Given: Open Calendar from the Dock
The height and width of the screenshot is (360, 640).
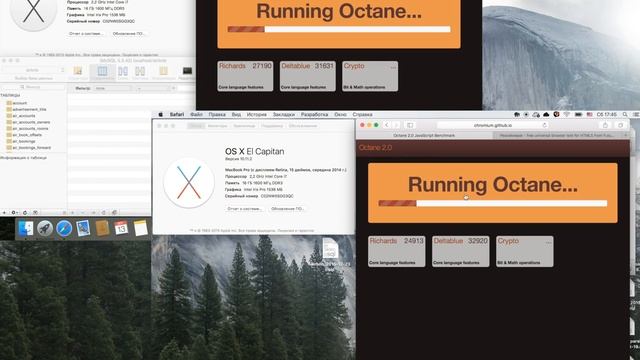Looking at the screenshot, I should point(121,228).
